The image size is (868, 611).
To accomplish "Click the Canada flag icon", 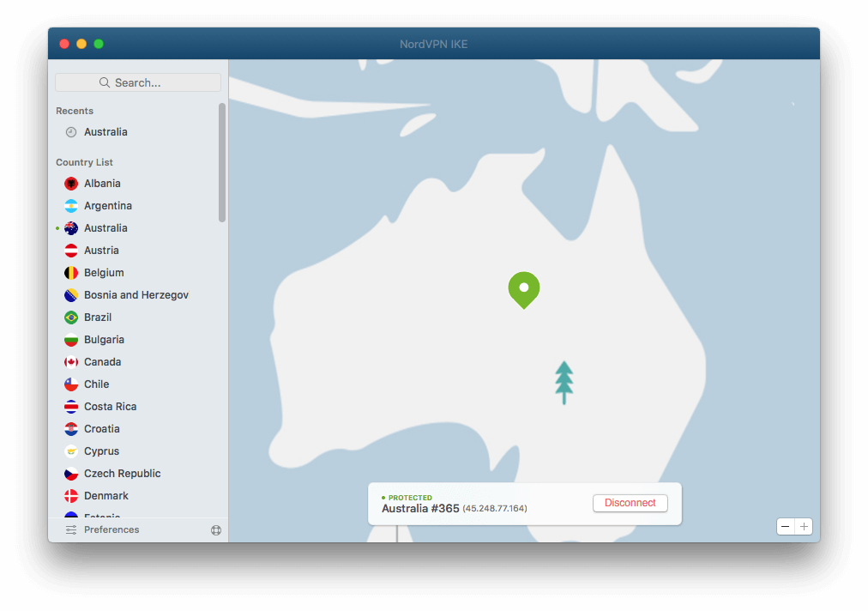I will click(71, 362).
